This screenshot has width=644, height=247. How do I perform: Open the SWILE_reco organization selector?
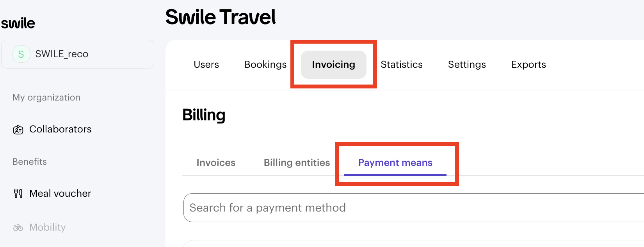click(x=78, y=54)
